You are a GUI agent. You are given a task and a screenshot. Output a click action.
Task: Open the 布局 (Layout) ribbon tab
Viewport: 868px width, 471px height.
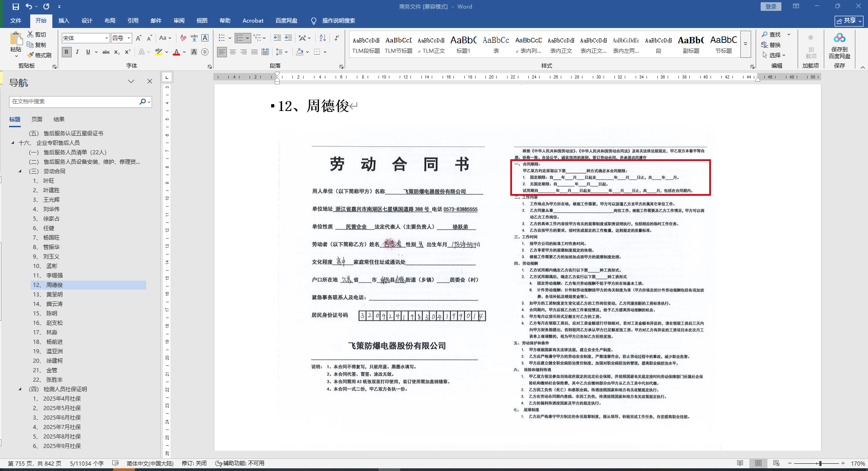pyautogui.click(x=110, y=21)
